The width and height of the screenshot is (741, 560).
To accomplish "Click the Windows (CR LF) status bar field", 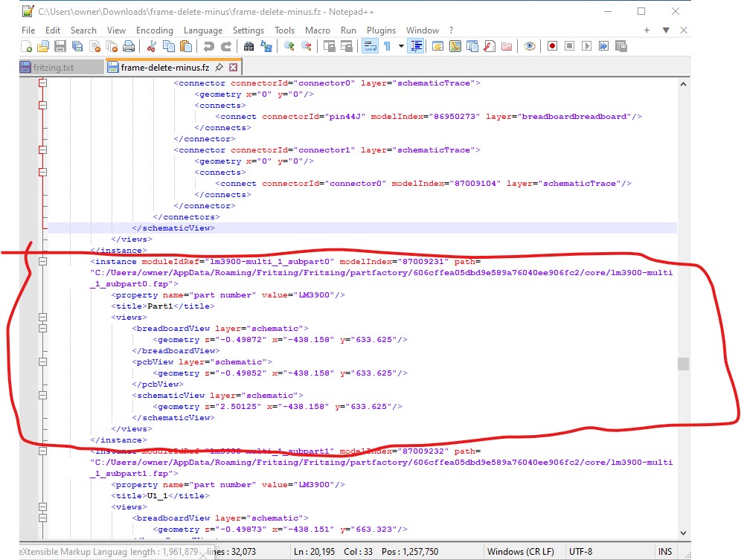I will tap(521, 551).
